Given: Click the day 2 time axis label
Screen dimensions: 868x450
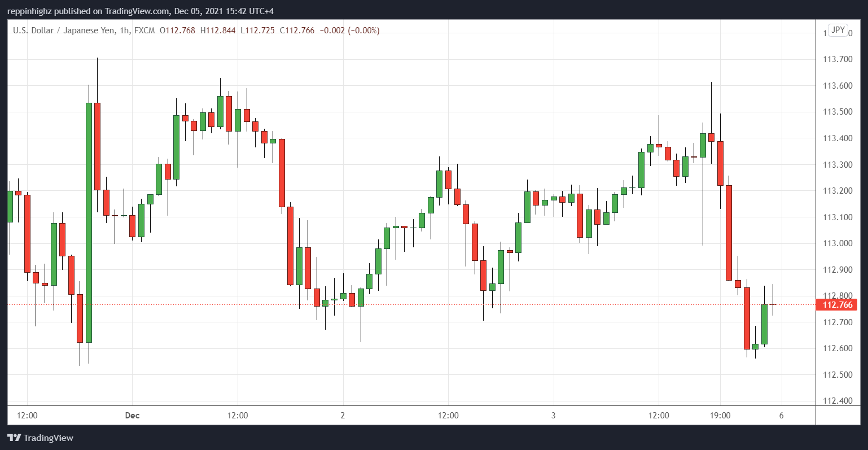Looking at the screenshot, I should pyautogui.click(x=343, y=416).
